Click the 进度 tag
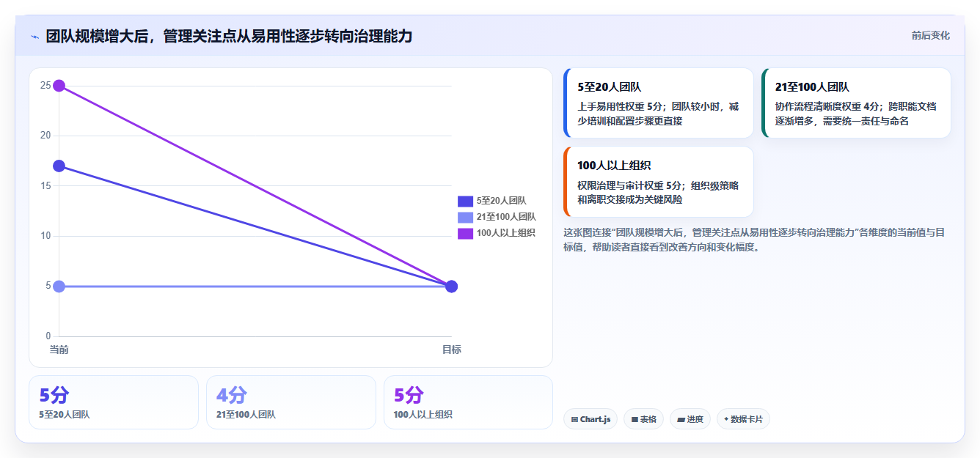980x458 pixels. click(690, 419)
